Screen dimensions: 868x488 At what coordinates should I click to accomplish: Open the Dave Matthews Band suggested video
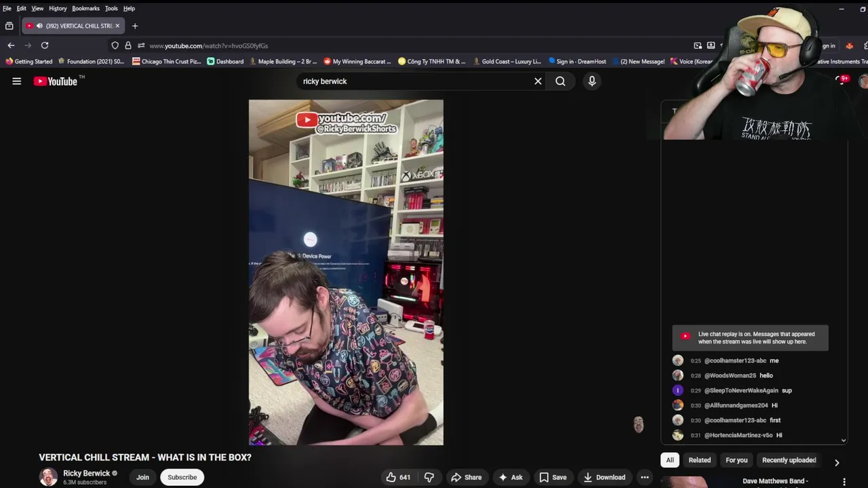click(775, 481)
